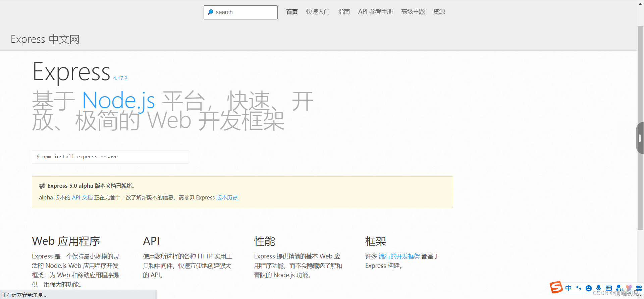Screen dimensions: 644x299
Task: Open the Sogou skin shirt icon
Action: click(629, 288)
